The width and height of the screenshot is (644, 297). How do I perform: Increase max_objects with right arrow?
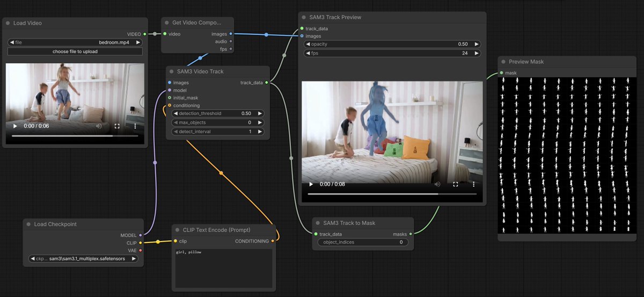click(x=260, y=122)
